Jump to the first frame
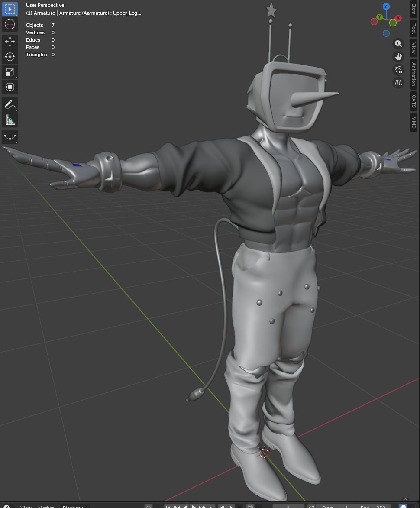The image size is (420, 508). click(168, 507)
